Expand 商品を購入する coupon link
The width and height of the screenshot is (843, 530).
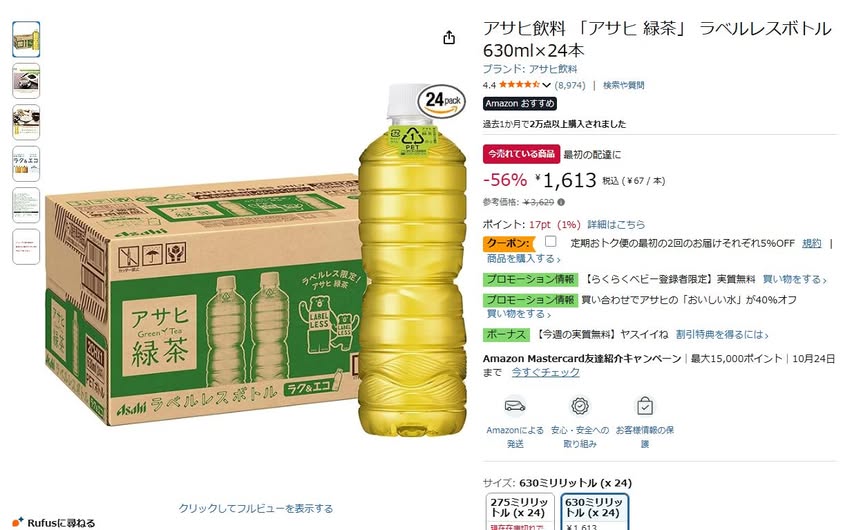click(523, 259)
